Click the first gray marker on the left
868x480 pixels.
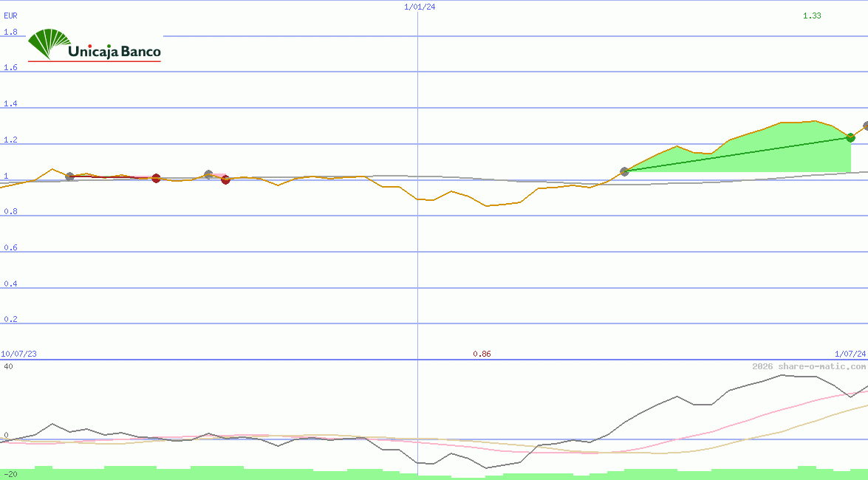pos(69,176)
